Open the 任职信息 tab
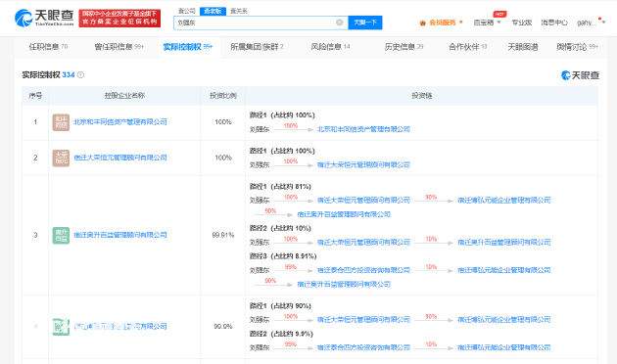 click(x=48, y=47)
